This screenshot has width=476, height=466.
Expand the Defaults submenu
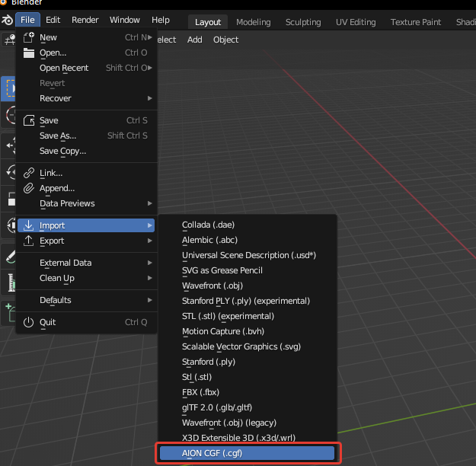[x=87, y=300]
